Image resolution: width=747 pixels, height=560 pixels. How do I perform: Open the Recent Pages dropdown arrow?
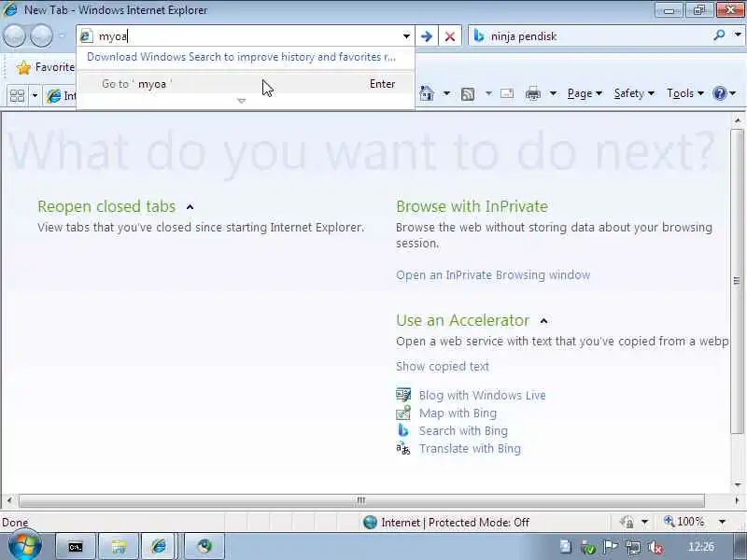click(x=62, y=35)
